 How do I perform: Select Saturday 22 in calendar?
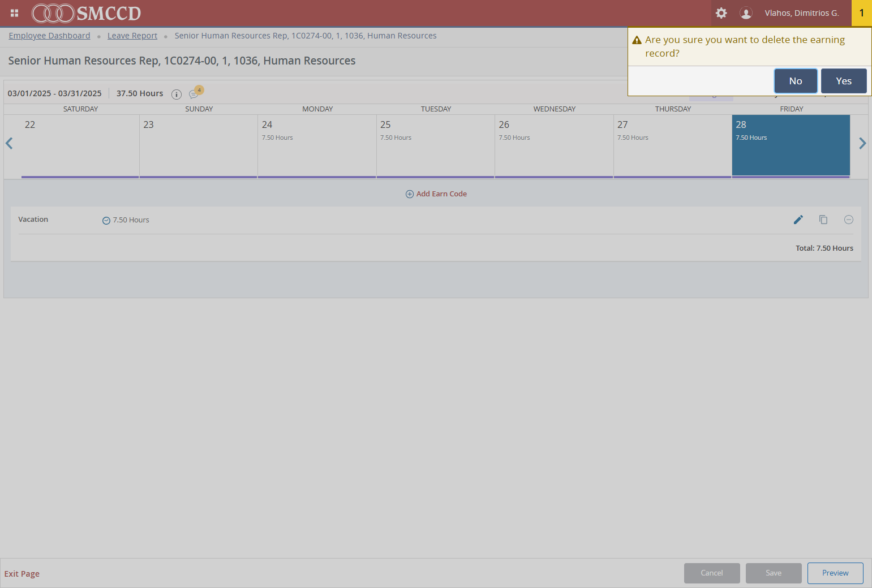point(80,146)
